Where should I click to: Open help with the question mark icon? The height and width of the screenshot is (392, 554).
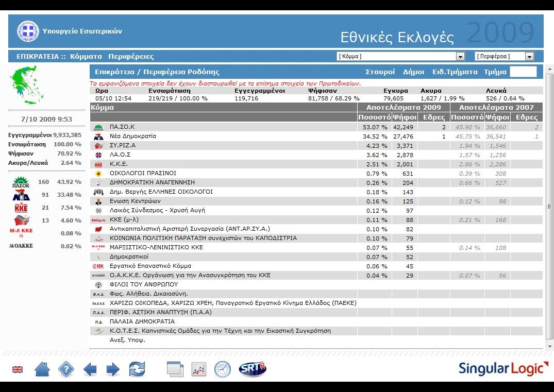(x=66, y=369)
